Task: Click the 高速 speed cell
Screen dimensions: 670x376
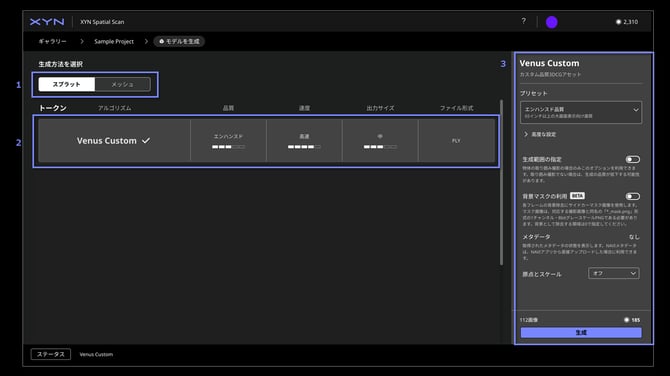Action: [304, 141]
